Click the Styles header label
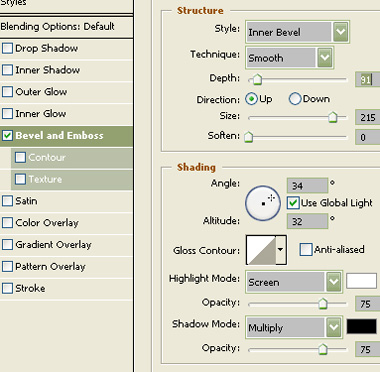 [13, 3]
